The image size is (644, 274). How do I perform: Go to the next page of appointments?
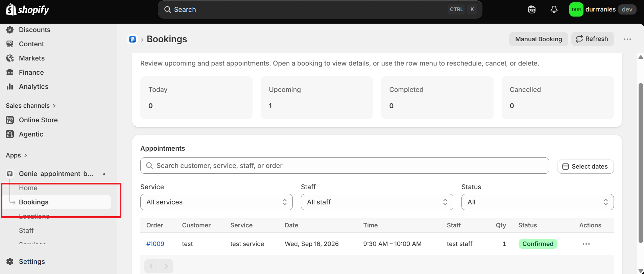click(166, 266)
